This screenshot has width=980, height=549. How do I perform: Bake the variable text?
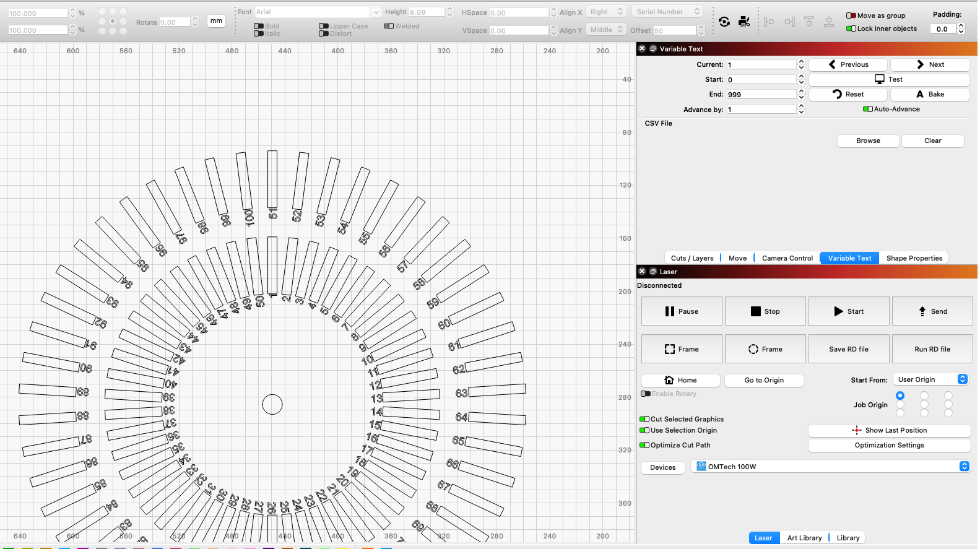[x=929, y=94]
